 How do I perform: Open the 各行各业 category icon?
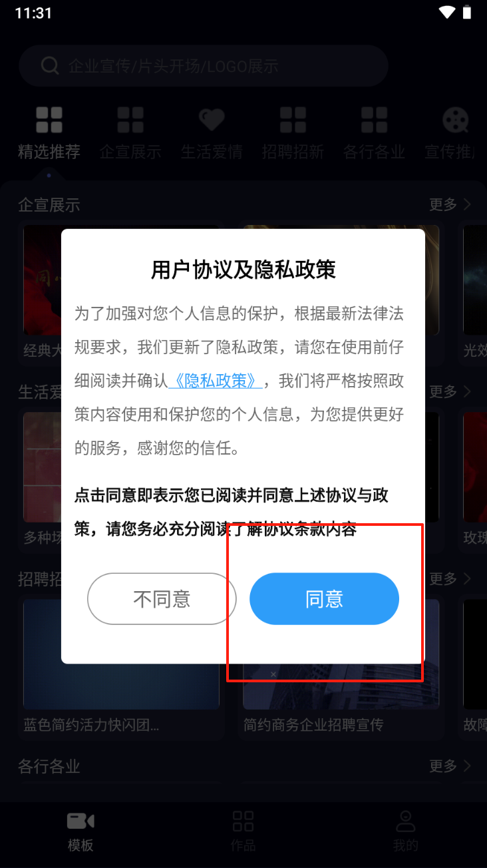click(374, 120)
